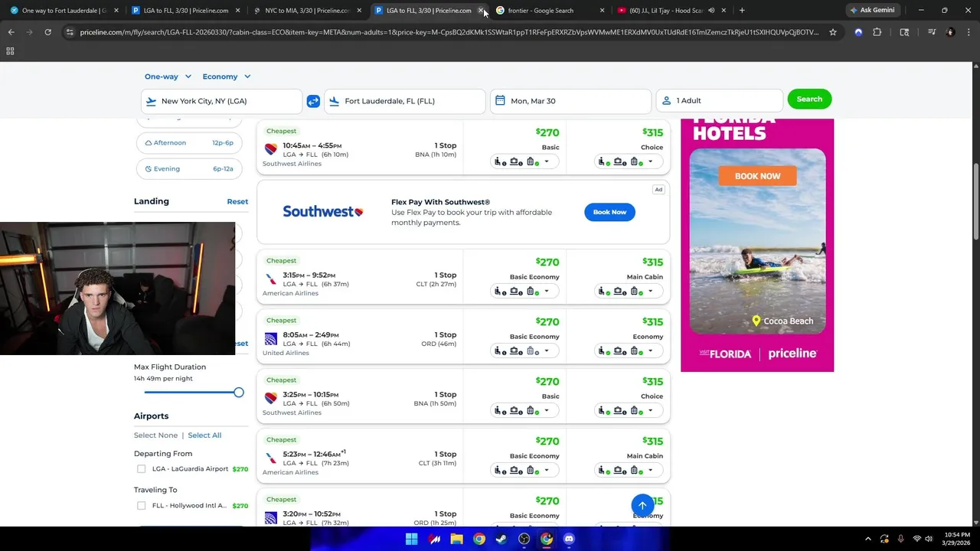Open Steam from the taskbar
The height and width of the screenshot is (551, 980).
pyautogui.click(x=501, y=539)
